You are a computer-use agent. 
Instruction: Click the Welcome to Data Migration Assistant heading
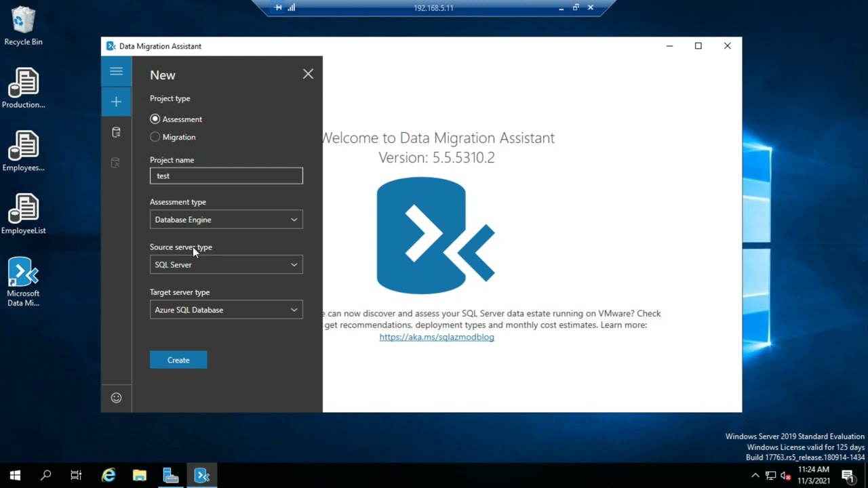(x=438, y=138)
